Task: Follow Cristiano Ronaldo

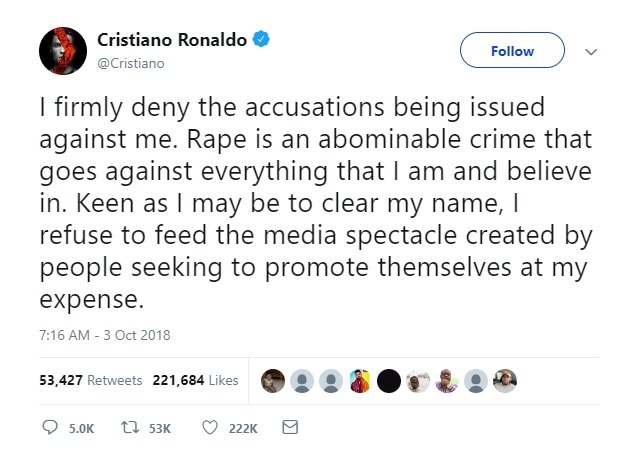Action: pyautogui.click(x=512, y=51)
